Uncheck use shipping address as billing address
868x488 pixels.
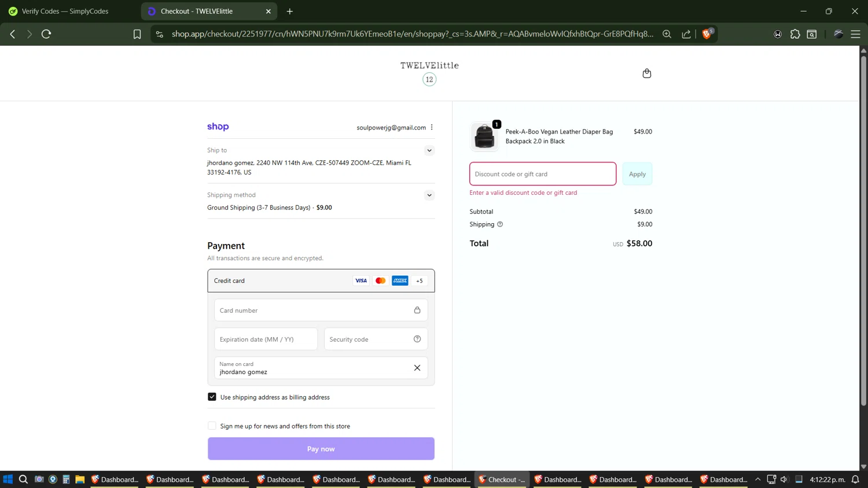pyautogui.click(x=212, y=397)
